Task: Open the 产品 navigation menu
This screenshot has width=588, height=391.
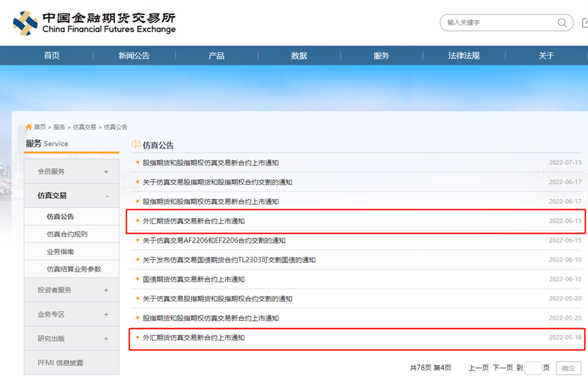Action: [x=216, y=56]
